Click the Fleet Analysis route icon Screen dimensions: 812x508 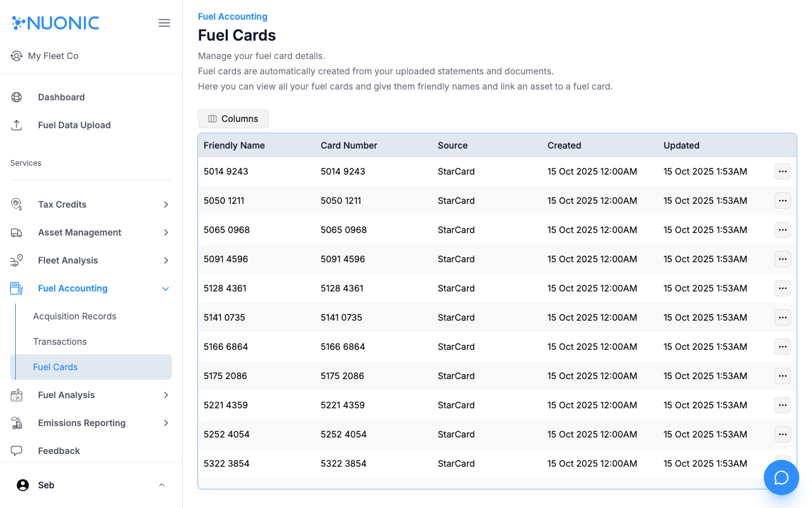pyautogui.click(x=16, y=260)
